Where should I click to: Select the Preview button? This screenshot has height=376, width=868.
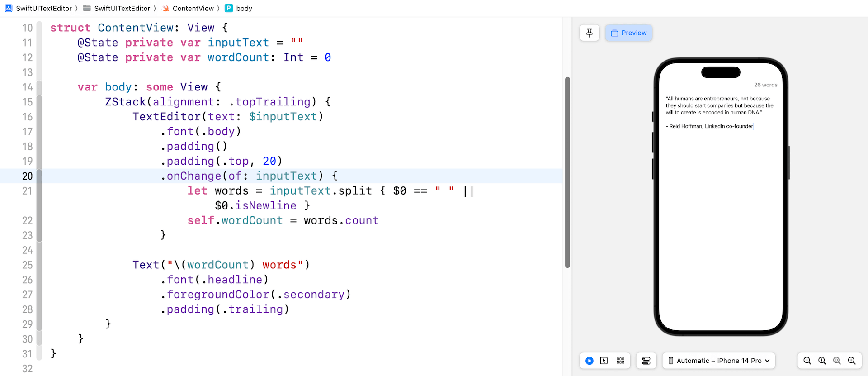(629, 33)
